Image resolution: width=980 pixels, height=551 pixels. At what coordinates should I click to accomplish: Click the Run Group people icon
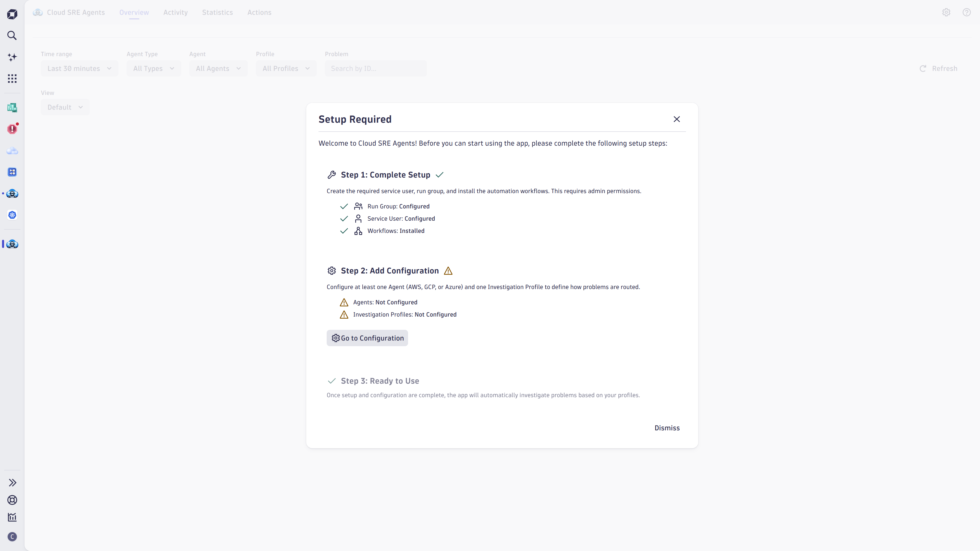click(x=358, y=206)
